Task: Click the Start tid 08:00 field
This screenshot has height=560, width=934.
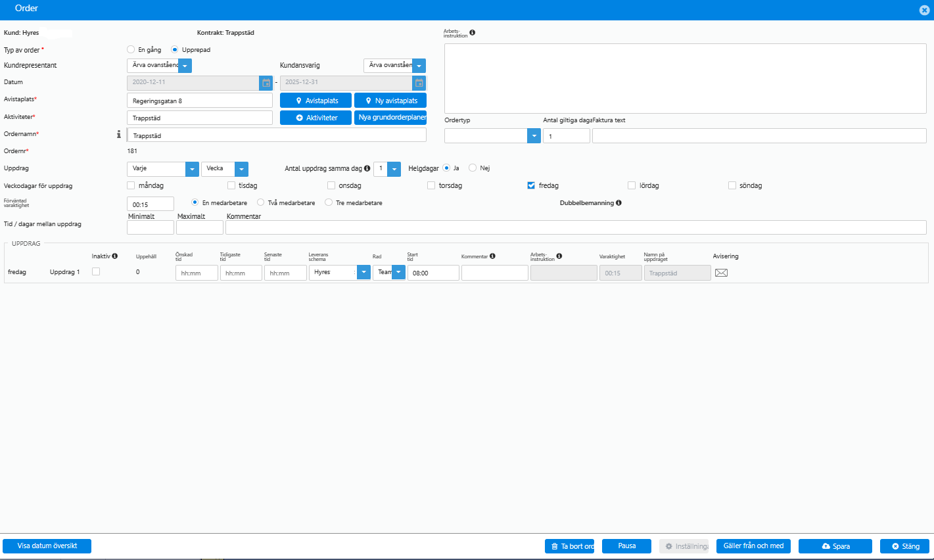Action: 433,273
